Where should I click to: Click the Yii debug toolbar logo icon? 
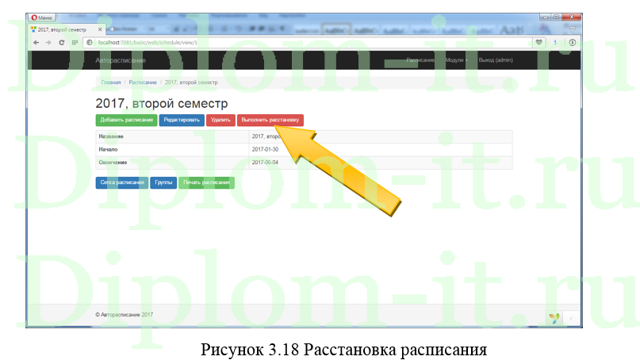click(x=554, y=318)
